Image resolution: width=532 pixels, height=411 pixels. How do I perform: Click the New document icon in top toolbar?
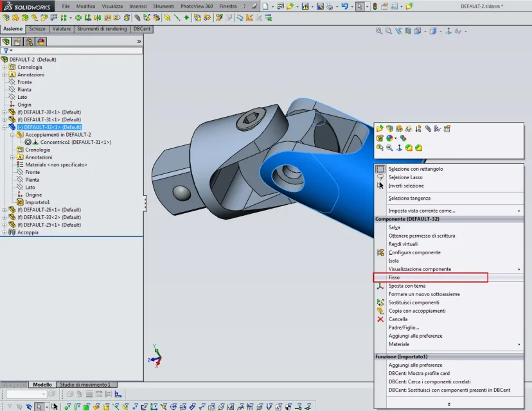point(265,6)
